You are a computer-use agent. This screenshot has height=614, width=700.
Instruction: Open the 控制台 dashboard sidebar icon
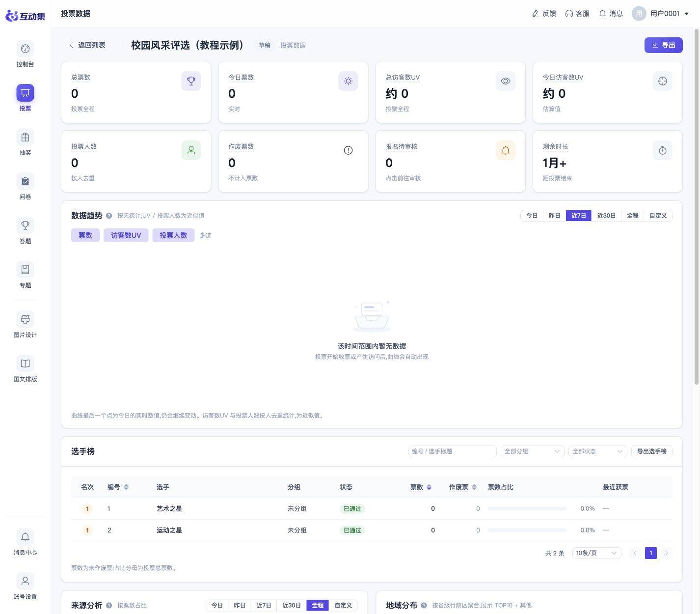25,49
